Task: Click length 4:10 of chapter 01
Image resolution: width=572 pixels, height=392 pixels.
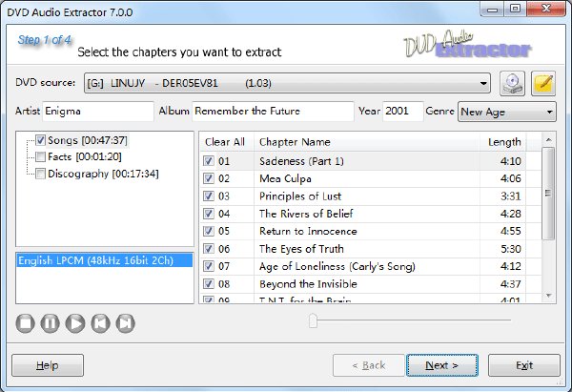Action: [x=511, y=161]
